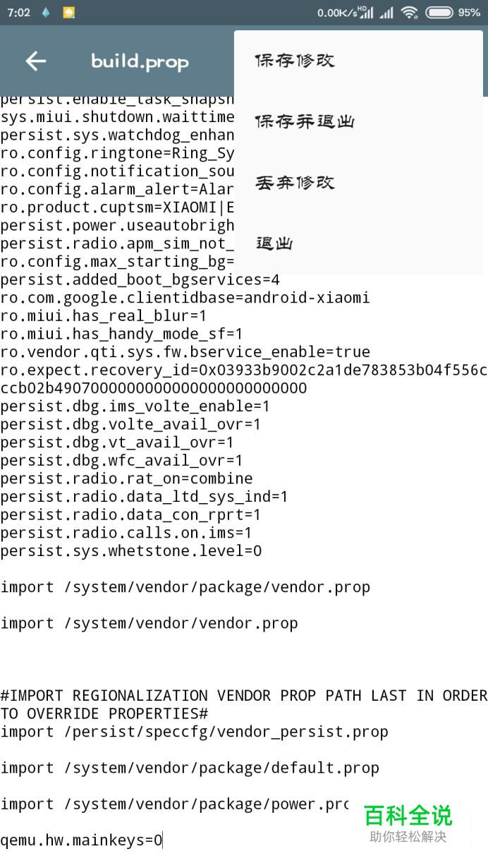The height and width of the screenshot is (868, 488).
Task: Place cursor on qemu.hw.mainkeys=0 line
Action: click(82, 840)
